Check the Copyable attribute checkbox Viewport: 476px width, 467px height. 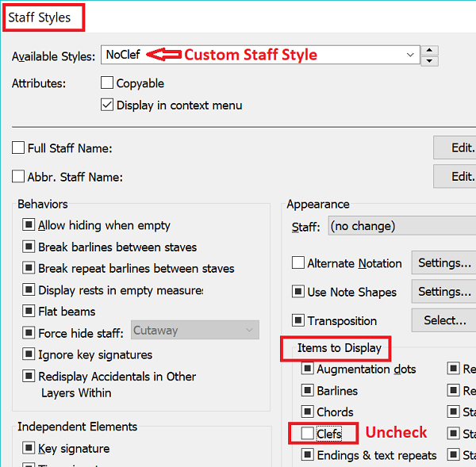(108, 83)
